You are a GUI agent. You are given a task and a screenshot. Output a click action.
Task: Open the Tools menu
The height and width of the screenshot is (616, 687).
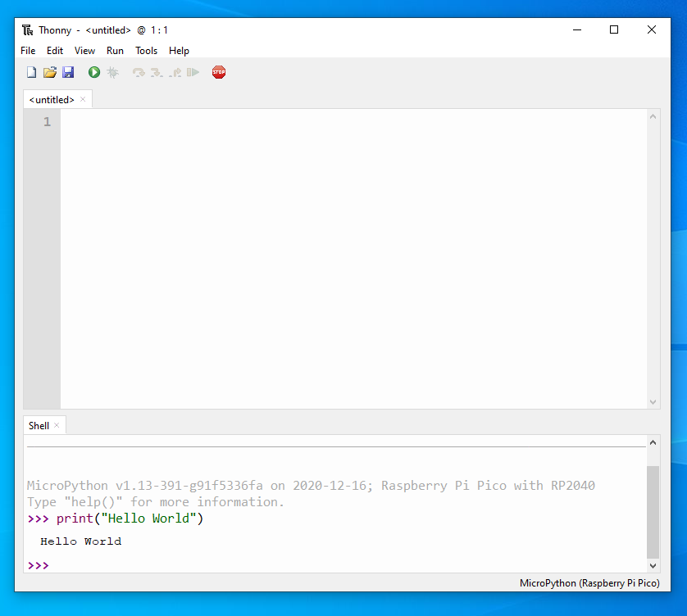point(147,51)
